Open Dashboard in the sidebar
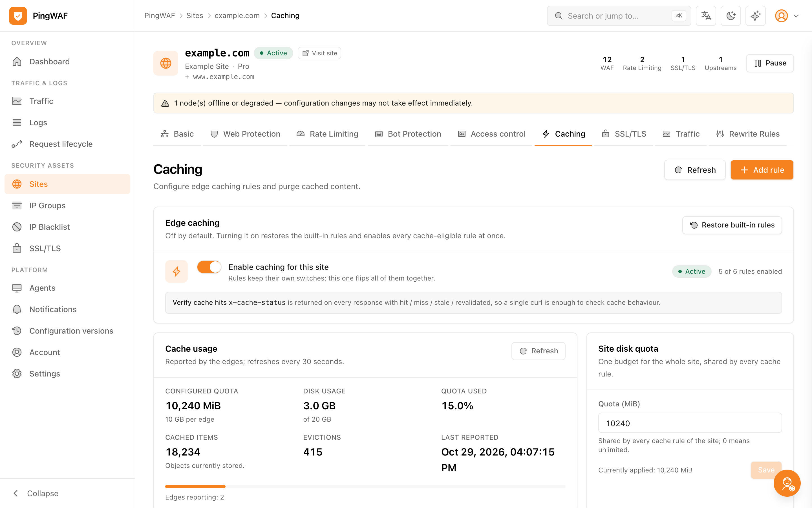The width and height of the screenshot is (812, 508). [x=67, y=62]
